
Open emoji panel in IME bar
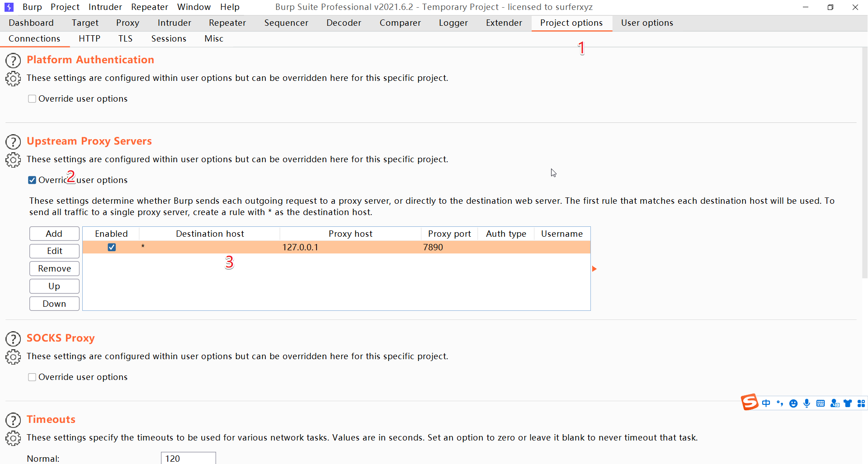[793, 403]
